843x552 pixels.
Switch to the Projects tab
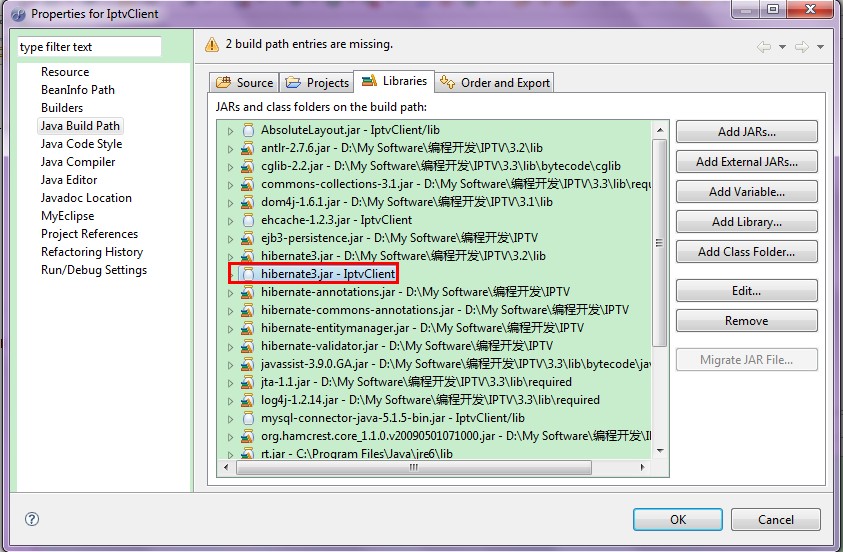[317, 83]
